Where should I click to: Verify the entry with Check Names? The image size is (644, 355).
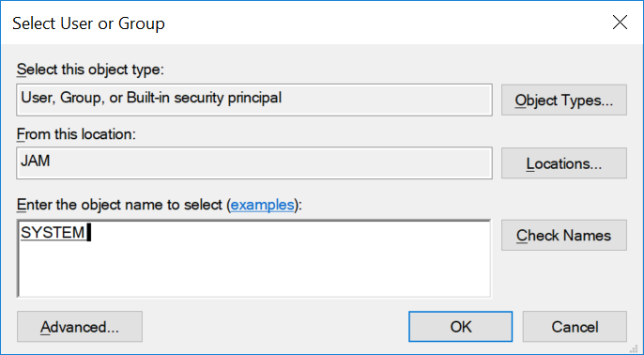[564, 235]
